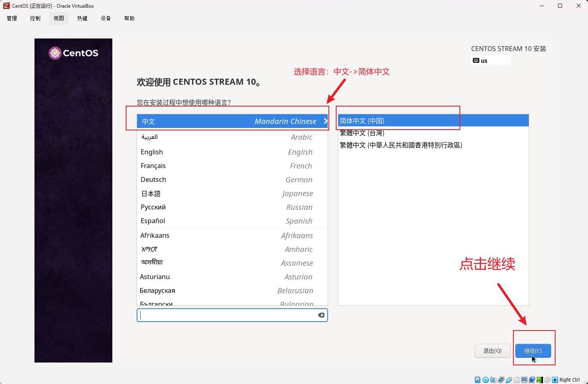Open the audio status icon in status bar

point(493,380)
